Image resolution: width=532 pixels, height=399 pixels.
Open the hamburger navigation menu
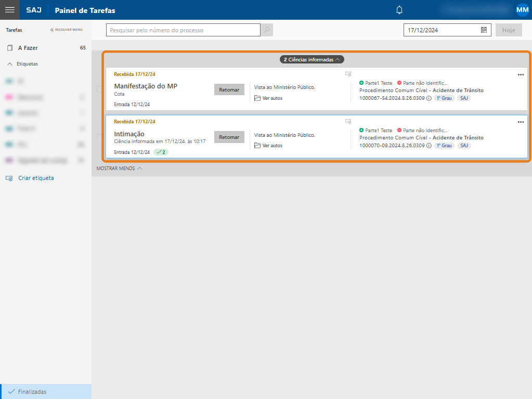point(9,10)
